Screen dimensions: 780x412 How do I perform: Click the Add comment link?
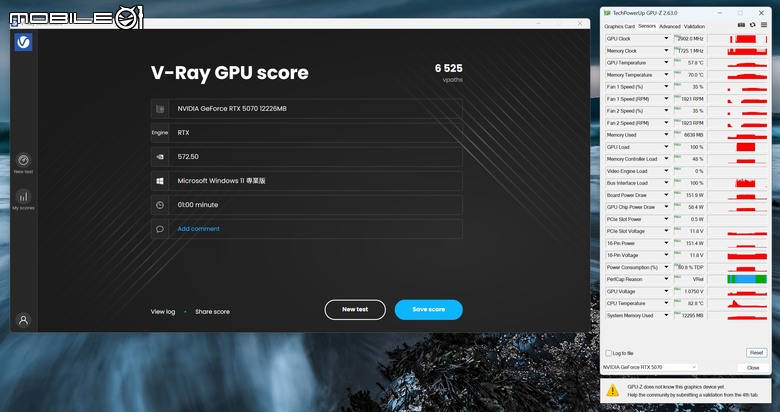(x=198, y=229)
